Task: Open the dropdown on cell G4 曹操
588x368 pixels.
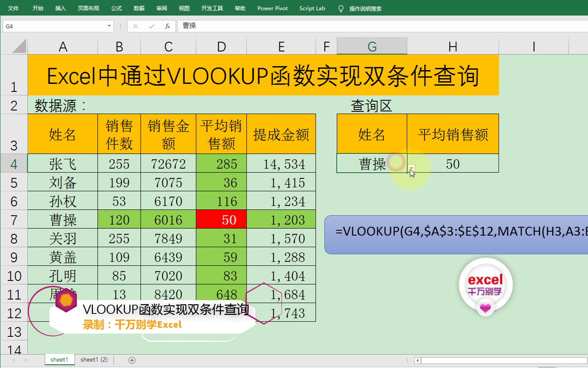Action: 412,168
